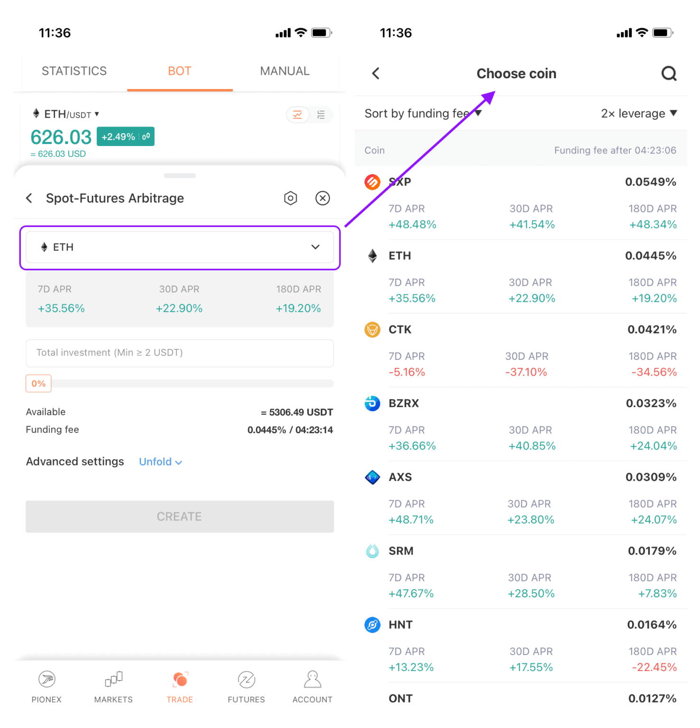Screen dimensions: 700x728
Task: Click the +2.49% price change badge
Action: (125, 136)
